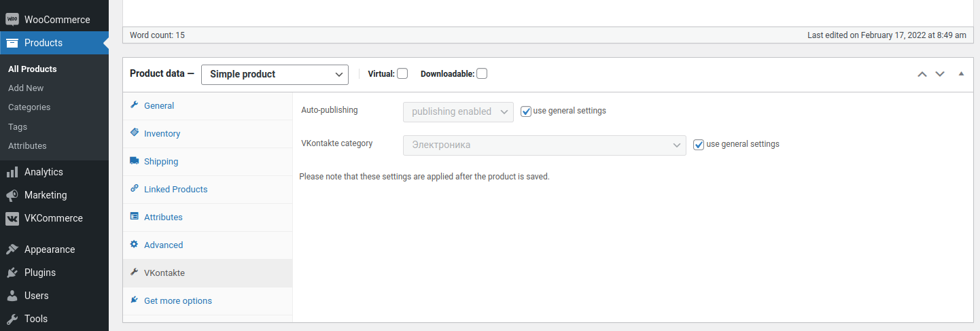Switch to the Shipping tab

tap(207, 161)
